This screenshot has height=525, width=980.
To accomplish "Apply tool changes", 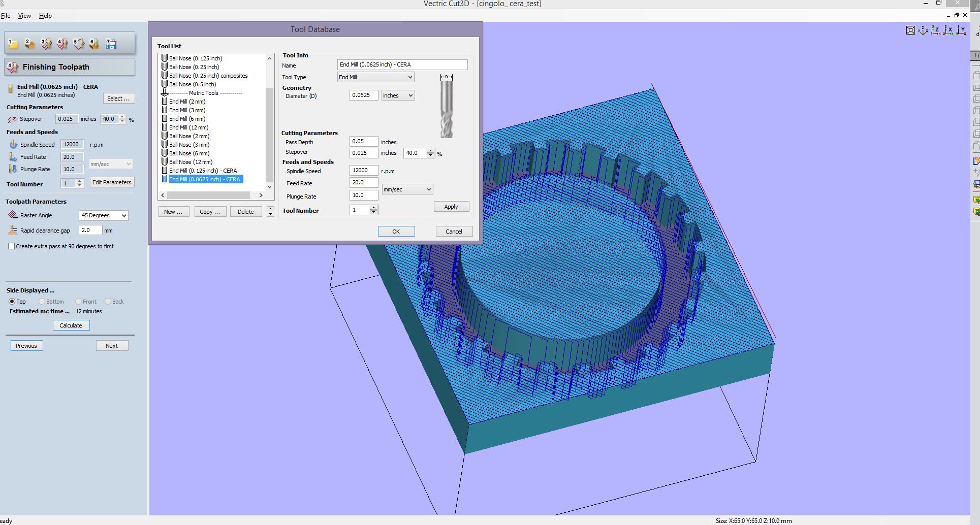I will (x=451, y=207).
